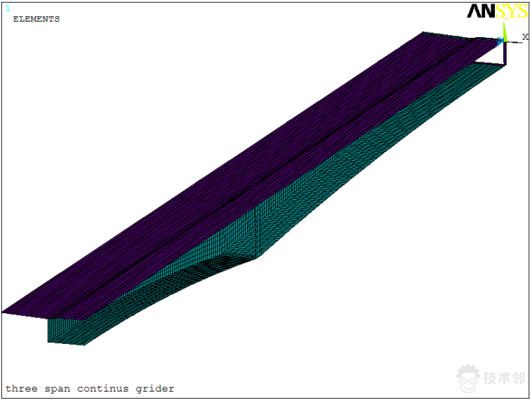This screenshot has height=400, width=532.
Task: Click the X axis label
Action: (x=525, y=36)
